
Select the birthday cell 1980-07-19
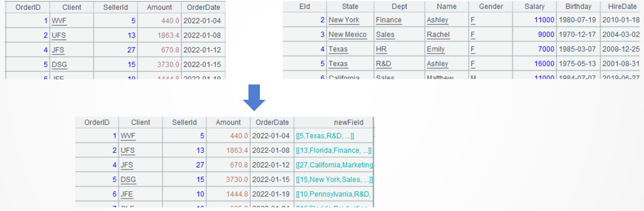577,20
